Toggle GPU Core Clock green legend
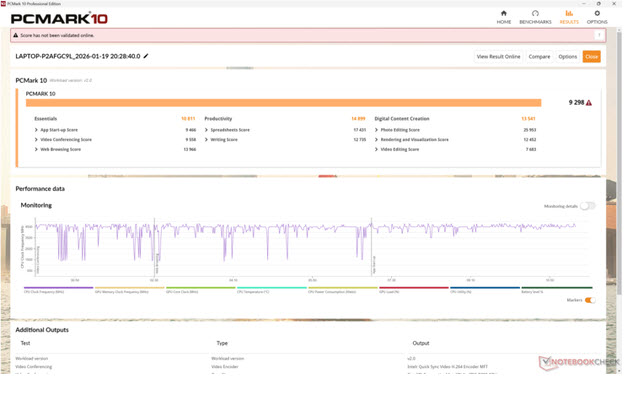Screen dimensions: 625x394 [x=200, y=290]
